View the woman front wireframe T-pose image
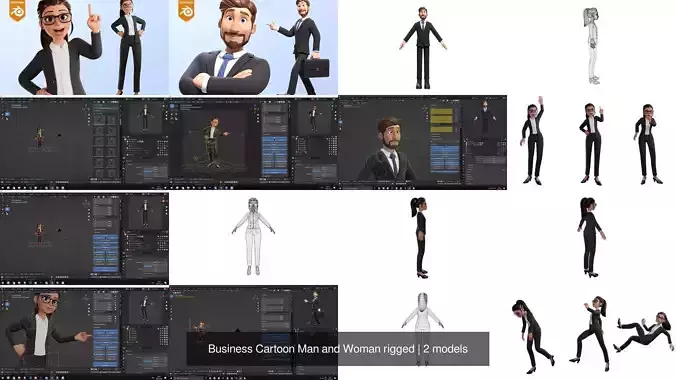This screenshot has width=676, height=380. click(254, 238)
